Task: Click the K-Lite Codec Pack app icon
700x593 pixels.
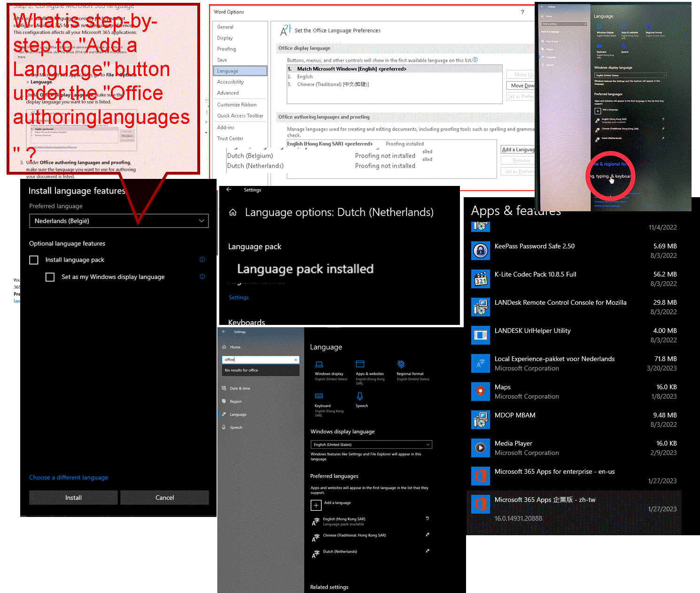Action: (480, 279)
